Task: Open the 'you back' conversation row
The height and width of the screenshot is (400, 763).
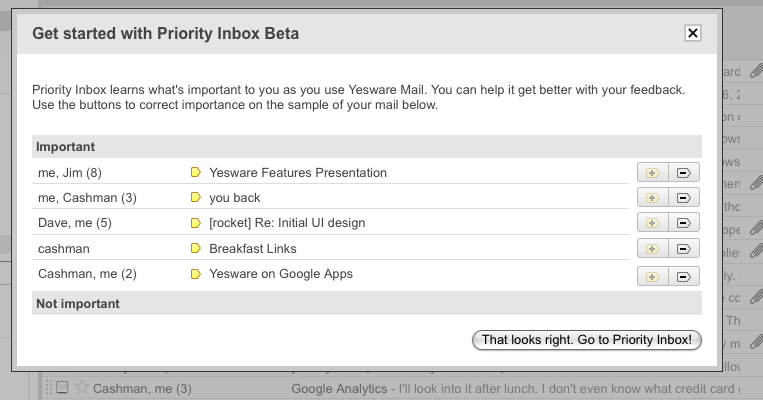Action: pyautogui.click(x=330, y=198)
